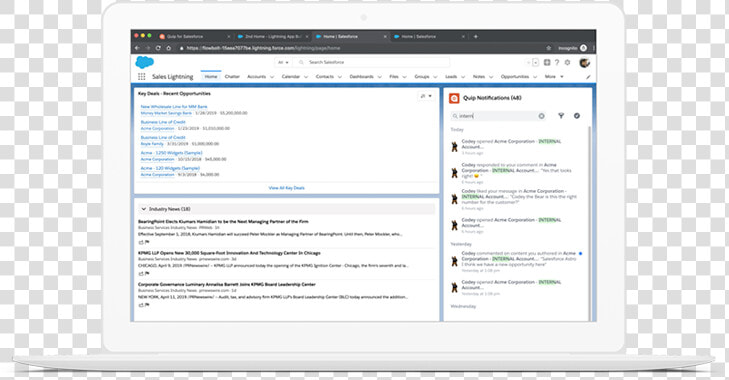Expand the Accounts tab dropdown chevron
This screenshot has height=380, width=729.
point(272,77)
